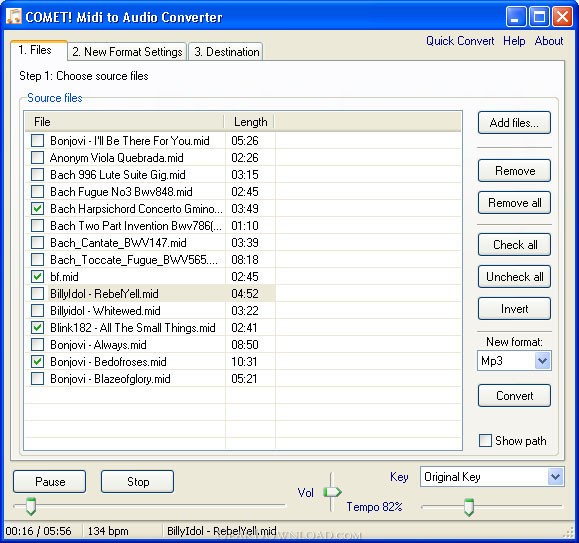
Task: Open the New format Mp3 dropdown
Action: coord(514,361)
